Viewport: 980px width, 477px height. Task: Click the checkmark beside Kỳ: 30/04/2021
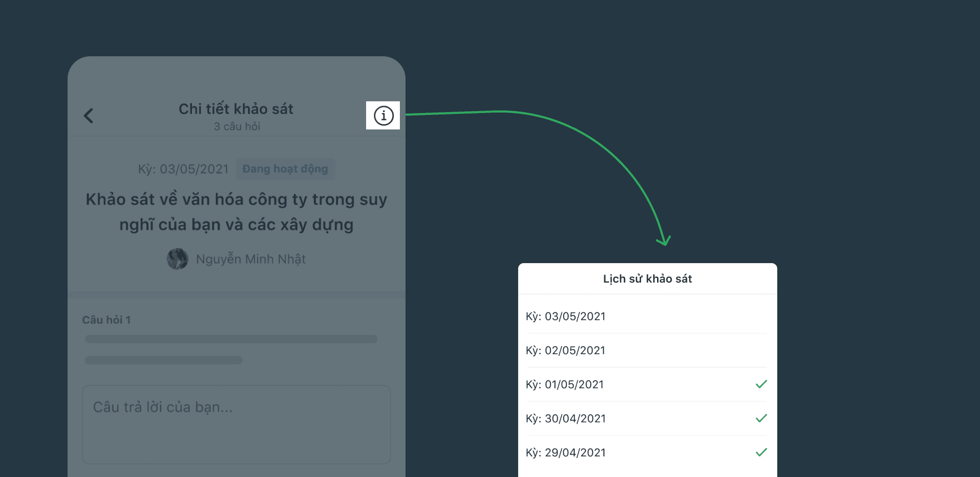(761, 418)
